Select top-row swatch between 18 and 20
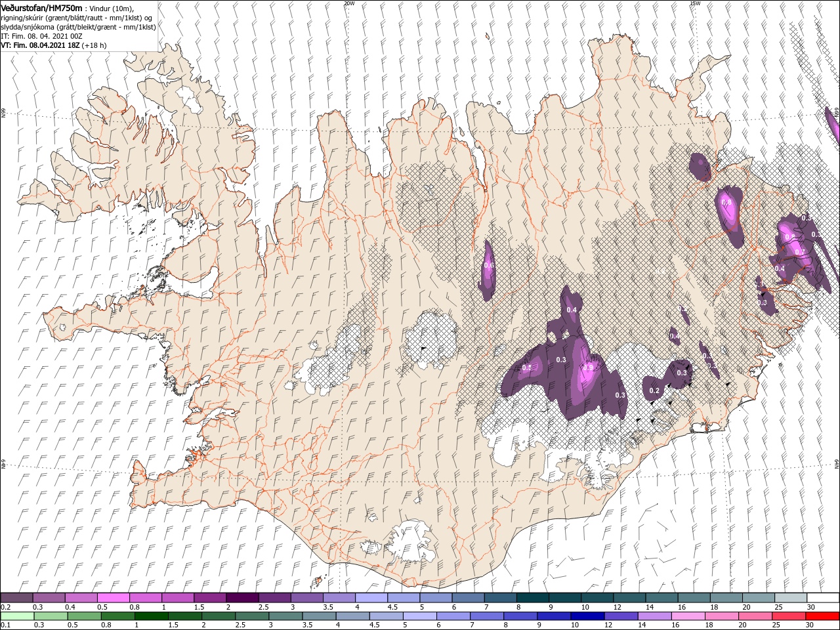The width and height of the screenshot is (840, 630). click(726, 597)
